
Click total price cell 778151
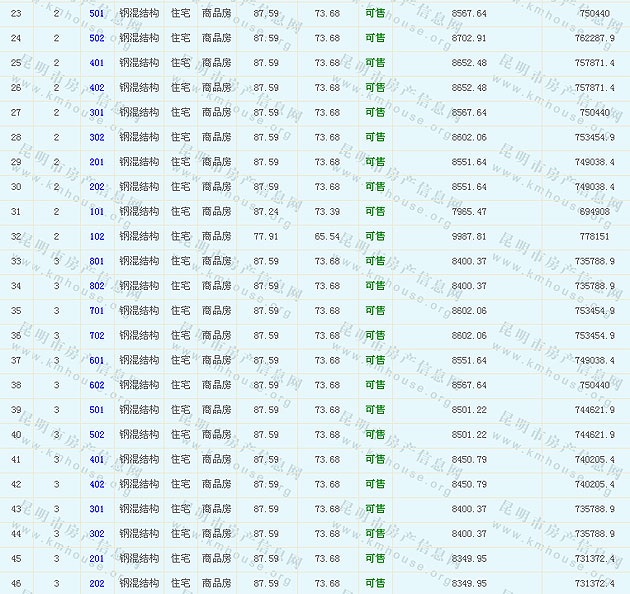(594, 237)
